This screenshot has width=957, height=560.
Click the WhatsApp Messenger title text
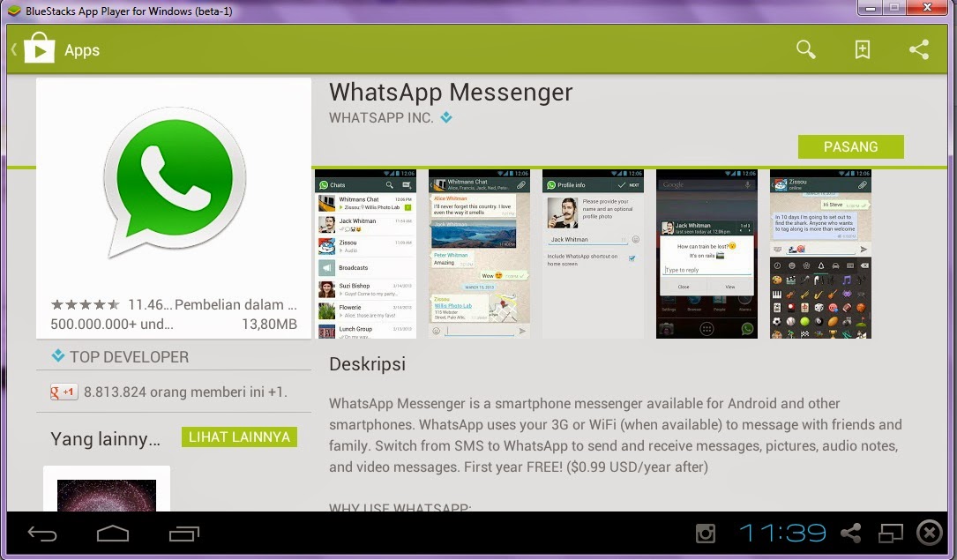tap(451, 92)
